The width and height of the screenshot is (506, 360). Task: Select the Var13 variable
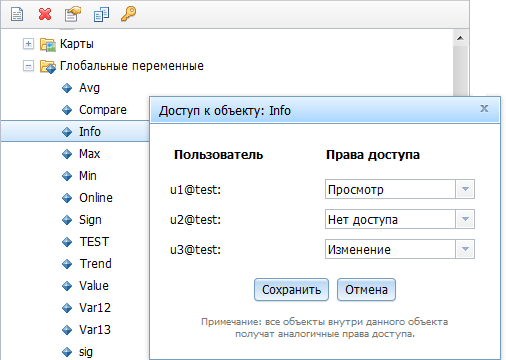pyautogui.click(x=95, y=330)
